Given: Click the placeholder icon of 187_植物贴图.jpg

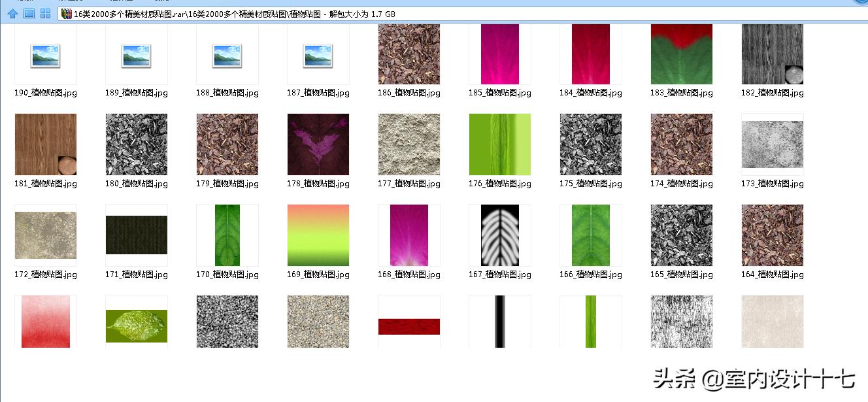Looking at the screenshot, I should tap(318, 54).
